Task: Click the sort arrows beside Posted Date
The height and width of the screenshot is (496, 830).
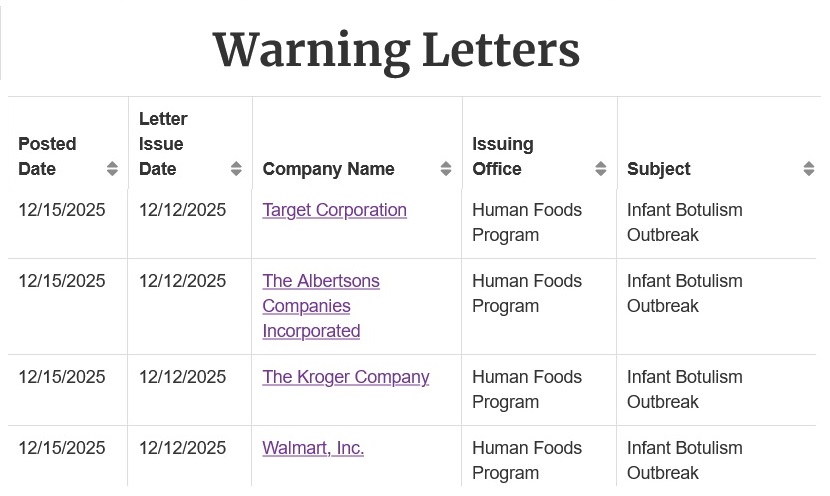Action: click(x=112, y=169)
